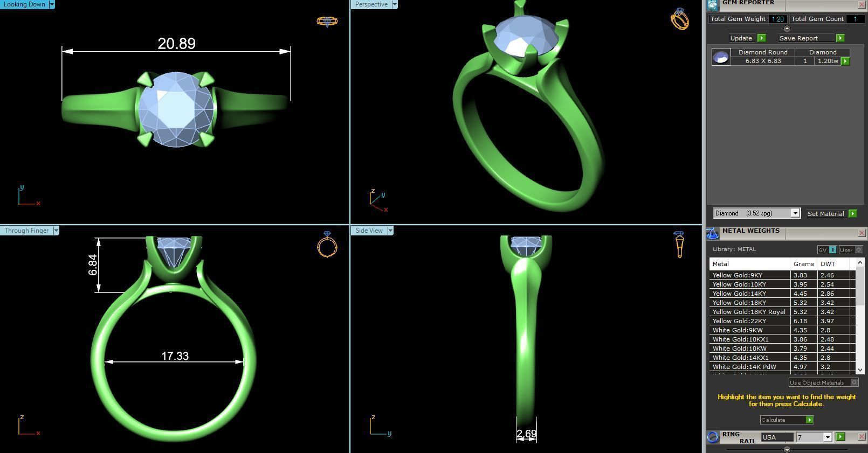Click the Metal Weights panel icon
The image size is (868, 453).
pos(713,233)
